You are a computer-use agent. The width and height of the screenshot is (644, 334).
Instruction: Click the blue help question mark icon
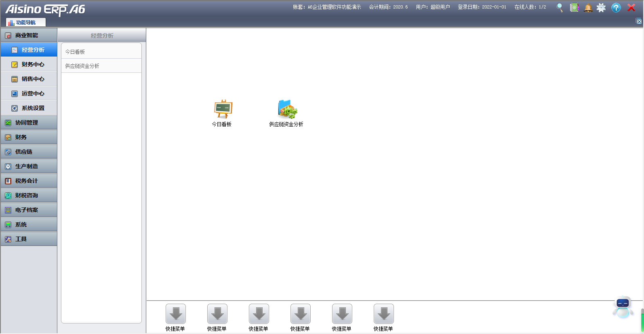(616, 8)
